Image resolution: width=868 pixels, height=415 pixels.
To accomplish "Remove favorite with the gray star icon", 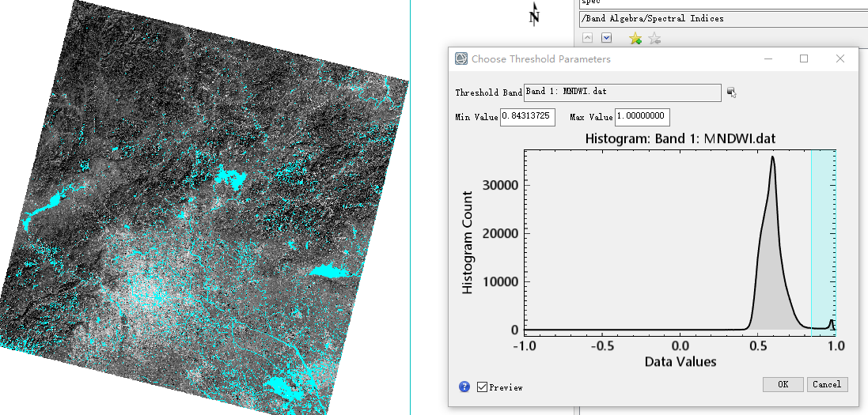I will pyautogui.click(x=654, y=38).
